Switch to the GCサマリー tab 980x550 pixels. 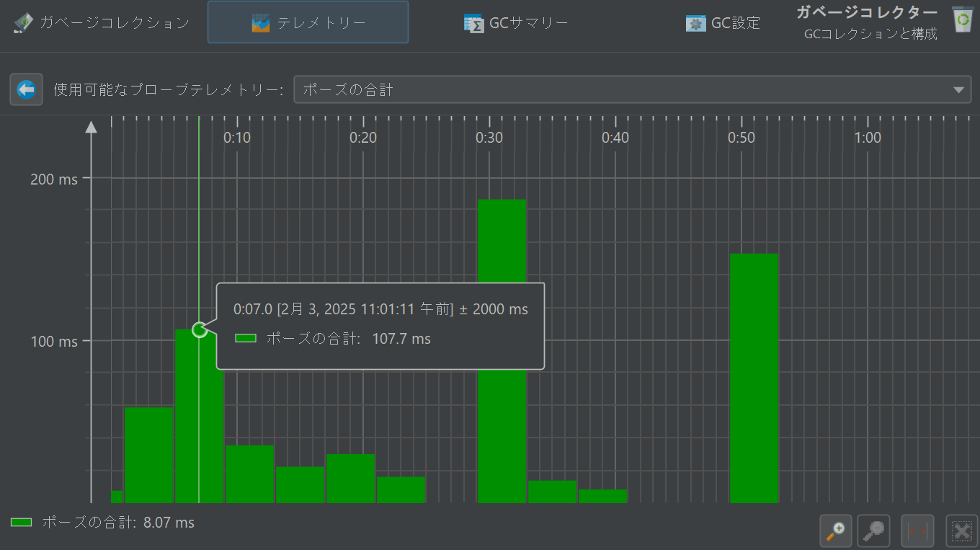click(516, 22)
